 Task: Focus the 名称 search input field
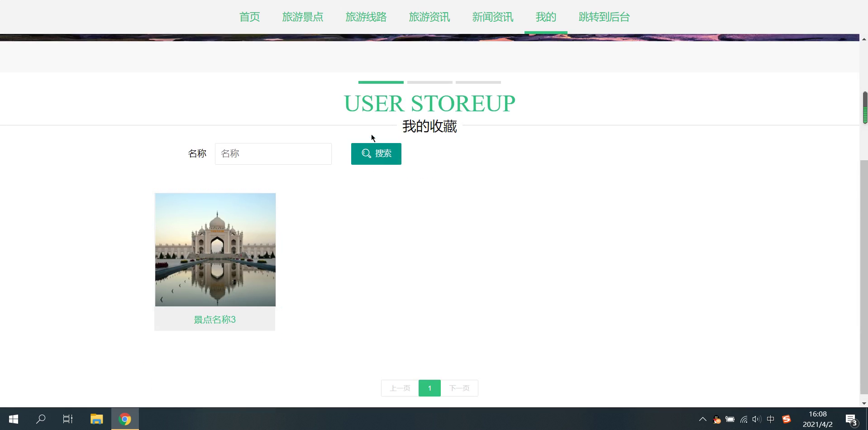coord(273,154)
